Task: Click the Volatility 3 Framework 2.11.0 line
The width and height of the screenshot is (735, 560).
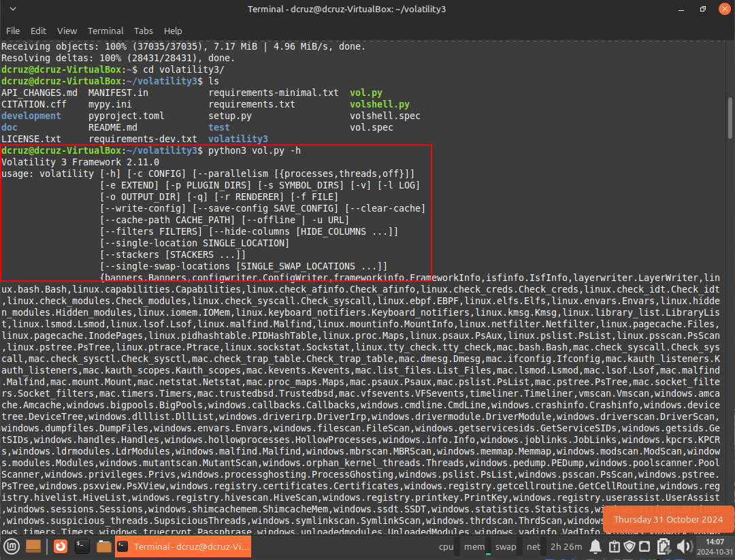Action: point(80,162)
